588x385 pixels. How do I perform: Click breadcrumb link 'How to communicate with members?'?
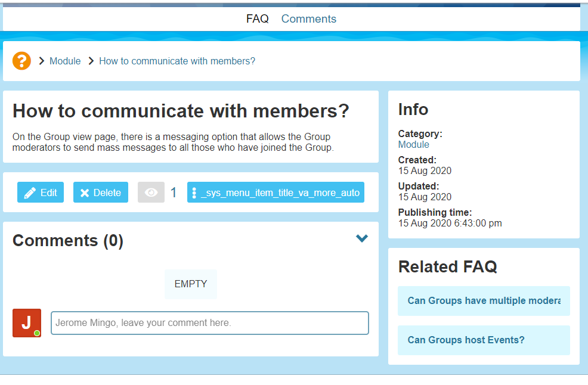tap(177, 61)
